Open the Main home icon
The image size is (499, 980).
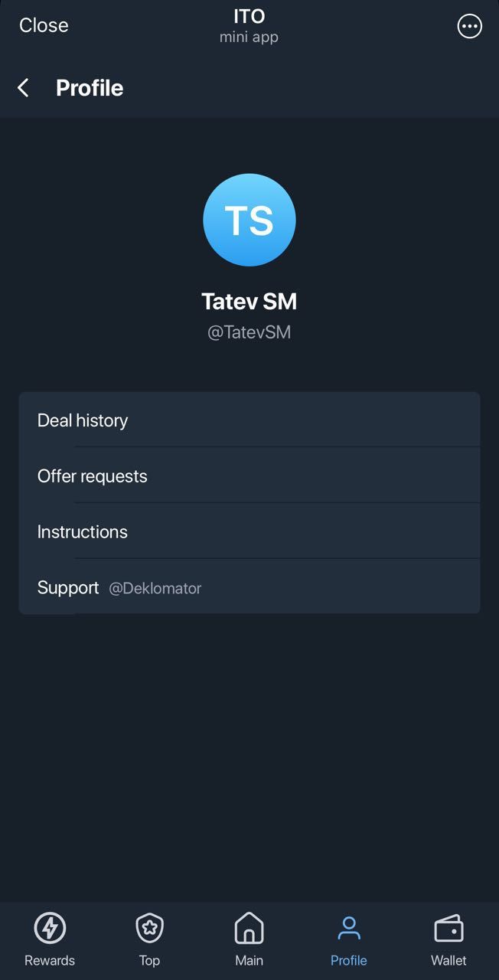pyautogui.click(x=249, y=926)
